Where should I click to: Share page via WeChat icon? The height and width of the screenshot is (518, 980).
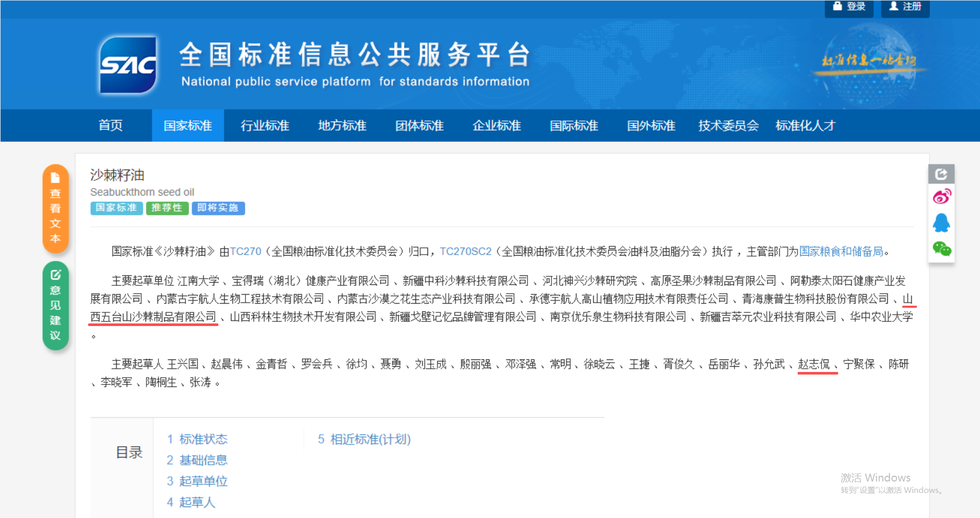tap(941, 249)
